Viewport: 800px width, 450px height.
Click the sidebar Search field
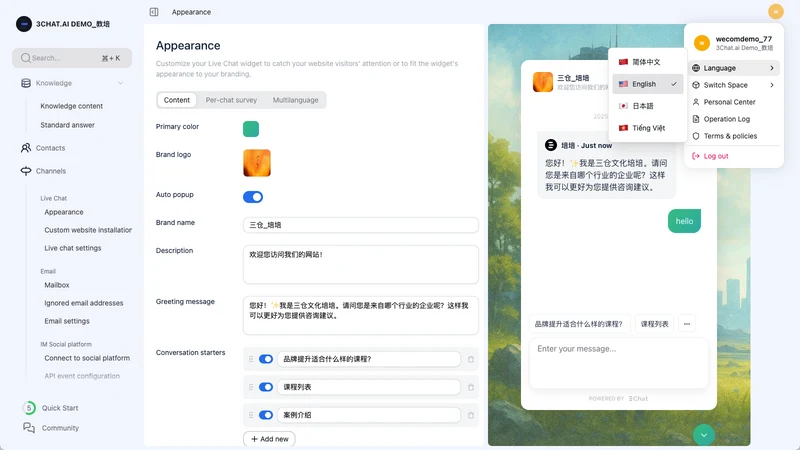pyautogui.click(x=72, y=58)
